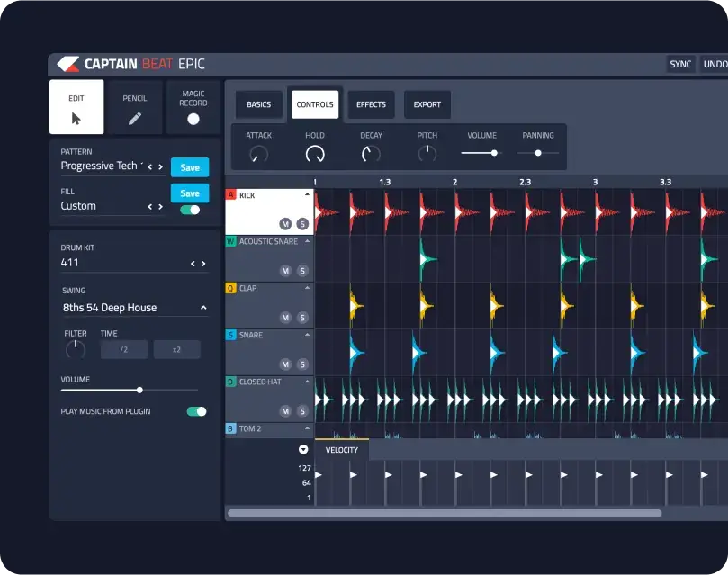Collapse the Velocity panel arrow

coord(303,450)
